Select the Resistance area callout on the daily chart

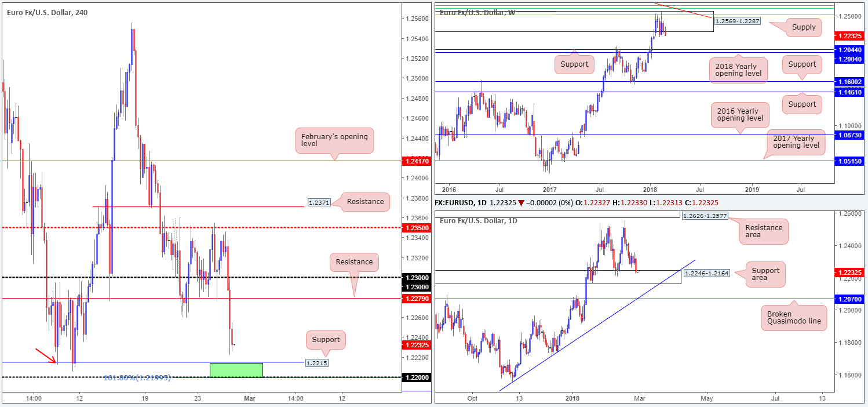[764, 232]
